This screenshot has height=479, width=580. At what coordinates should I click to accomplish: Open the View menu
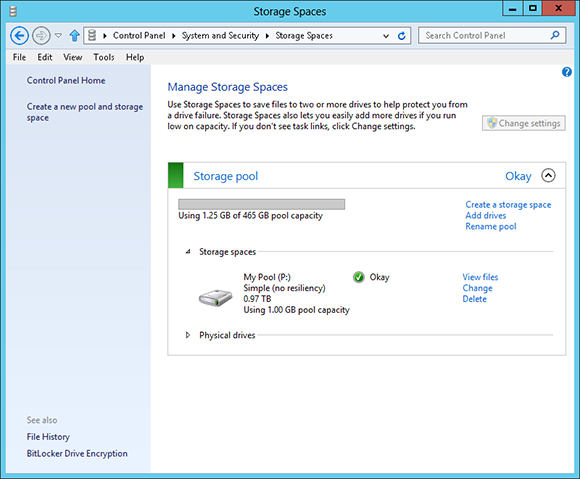[x=72, y=57]
